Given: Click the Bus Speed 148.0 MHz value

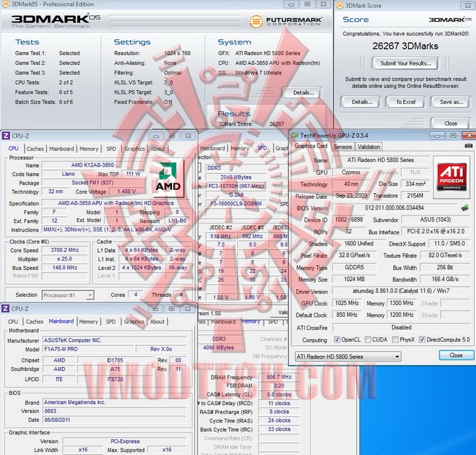Looking at the screenshot, I should pyautogui.click(x=65, y=268).
